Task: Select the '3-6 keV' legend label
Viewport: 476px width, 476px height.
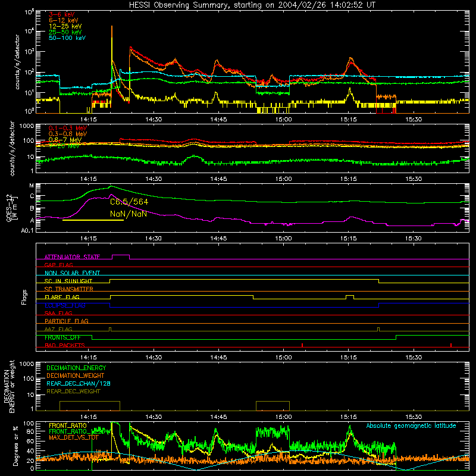Action: point(61,14)
